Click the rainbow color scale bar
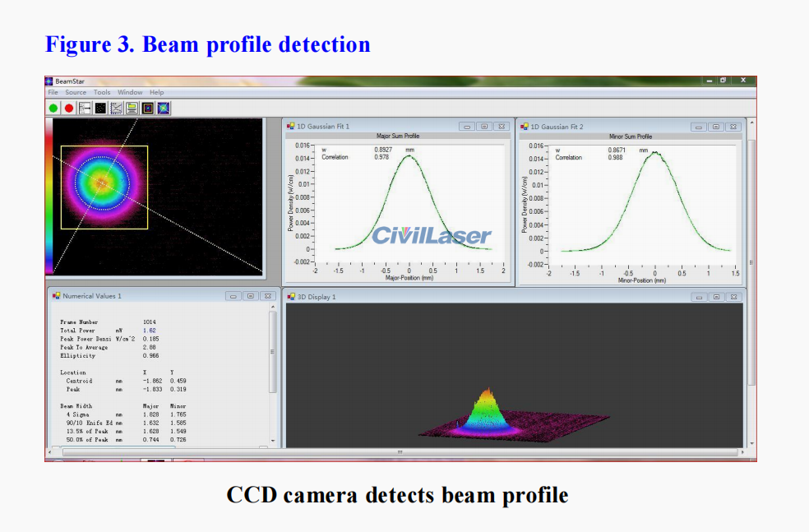This screenshot has width=809, height=532. pyautogui.click(x=49, y=196)
